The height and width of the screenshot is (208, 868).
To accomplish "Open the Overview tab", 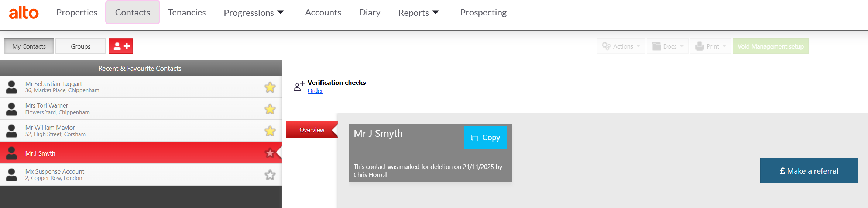I will coord(312,130).
